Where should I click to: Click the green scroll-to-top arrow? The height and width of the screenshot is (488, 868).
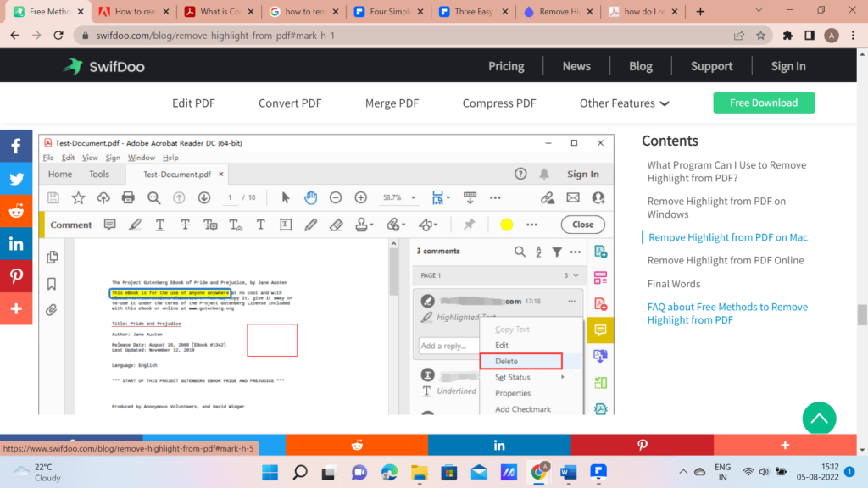click(x=819, y=419)
